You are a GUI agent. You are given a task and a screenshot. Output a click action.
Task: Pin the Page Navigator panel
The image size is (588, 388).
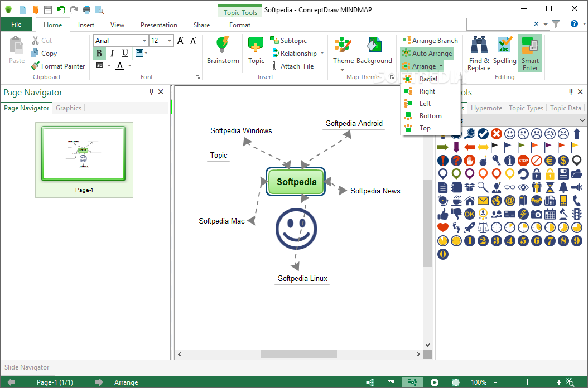point(151,92)
